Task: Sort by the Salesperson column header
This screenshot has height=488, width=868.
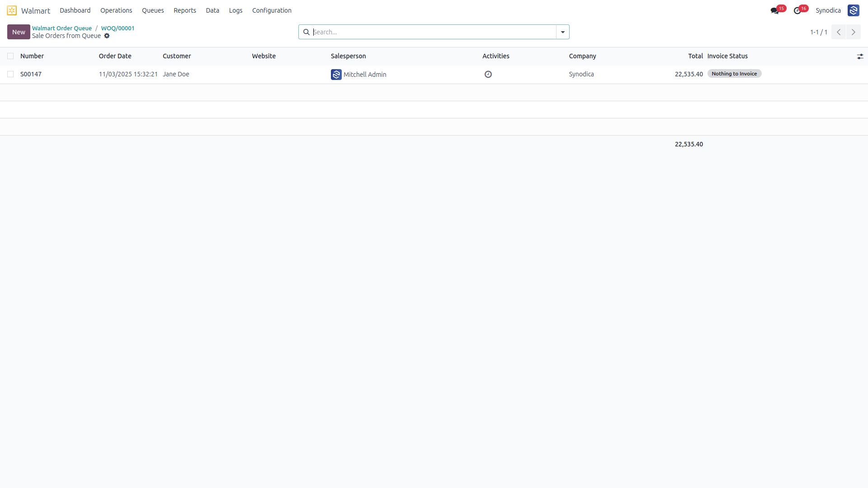Action: (349, 56)
